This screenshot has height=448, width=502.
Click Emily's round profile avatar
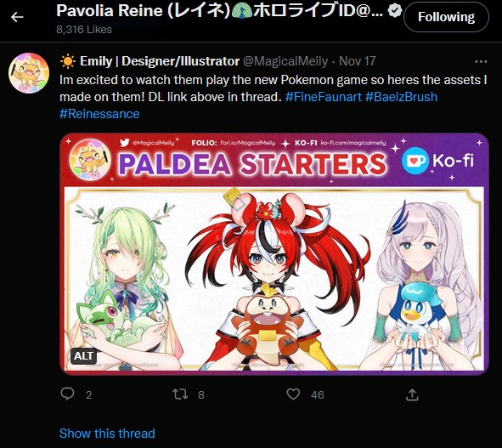pos(29,73)
